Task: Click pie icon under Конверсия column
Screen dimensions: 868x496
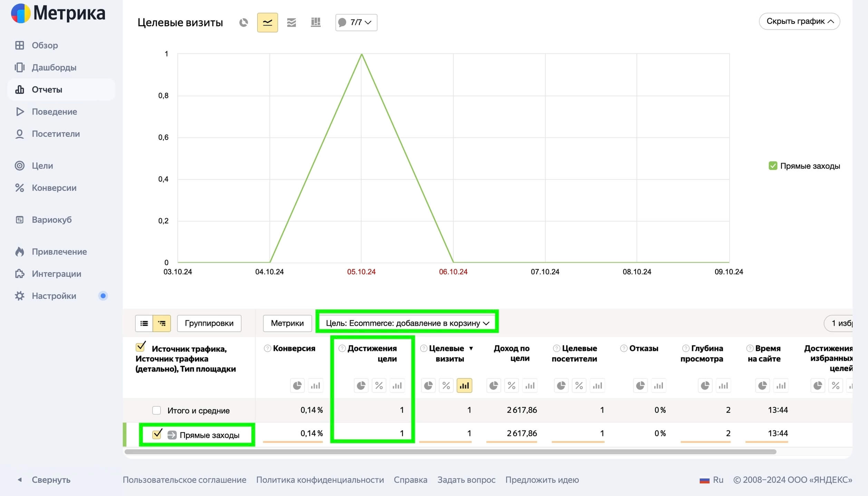Action: coord(297,385)
